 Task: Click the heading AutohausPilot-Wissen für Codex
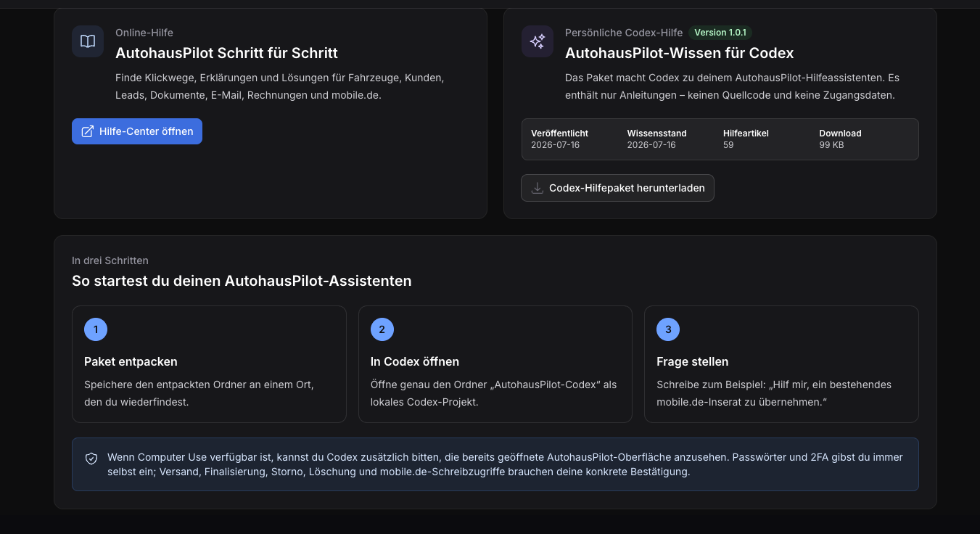680,53
